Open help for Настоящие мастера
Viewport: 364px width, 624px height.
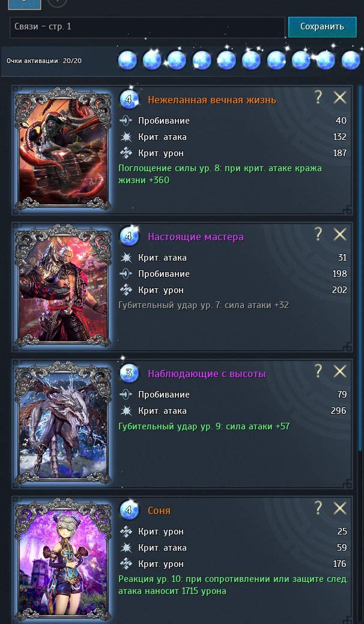[x=318, y=234]
